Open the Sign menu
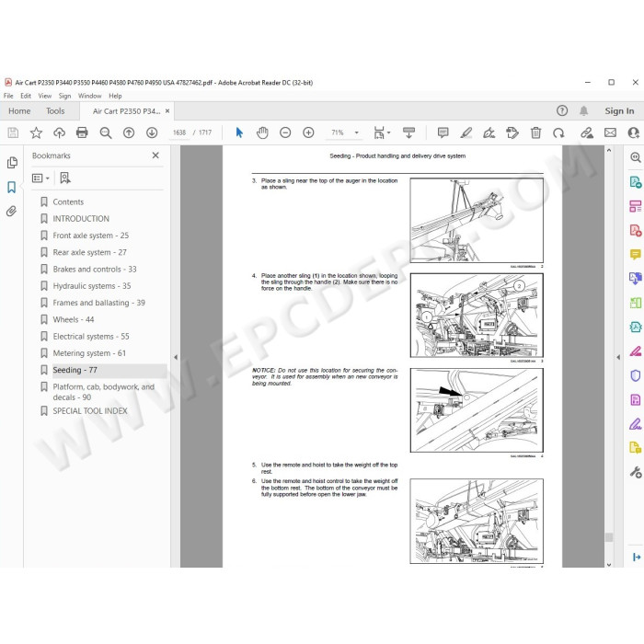Image resolution: width=644 pixels, height=644 pixels. coord(64,96)
